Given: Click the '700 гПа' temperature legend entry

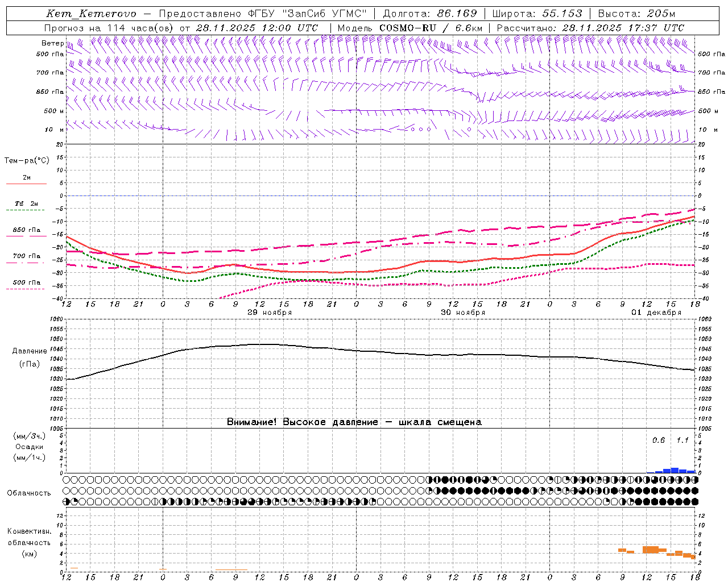Looking at the screenshot, I should (x=26, y=256).
